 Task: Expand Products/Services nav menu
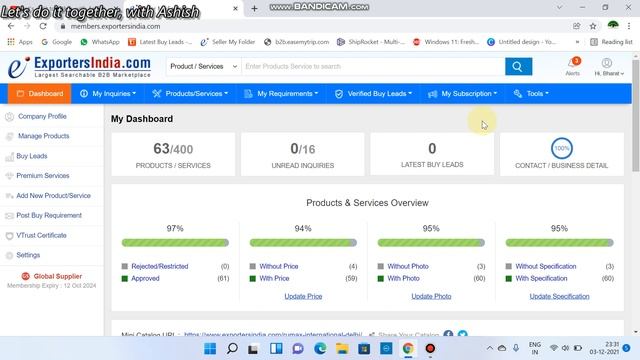(x=190, y=93)
